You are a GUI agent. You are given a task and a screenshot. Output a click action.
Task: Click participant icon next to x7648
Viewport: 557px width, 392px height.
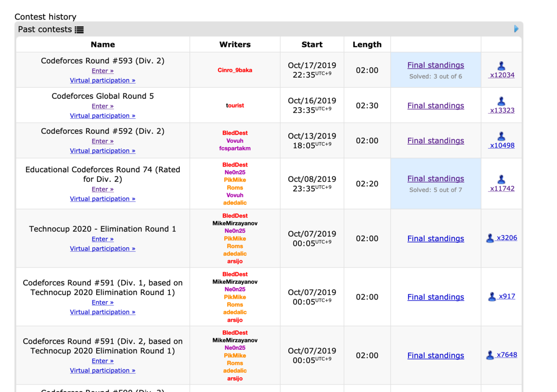pyautogui.click(x=490, y=355)
